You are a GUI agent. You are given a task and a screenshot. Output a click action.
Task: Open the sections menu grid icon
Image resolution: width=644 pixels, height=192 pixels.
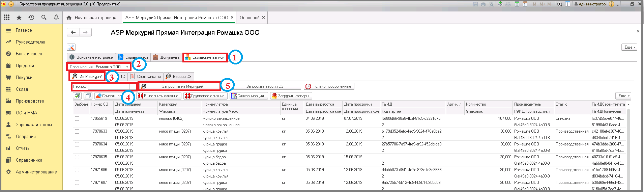coord(6,18)
